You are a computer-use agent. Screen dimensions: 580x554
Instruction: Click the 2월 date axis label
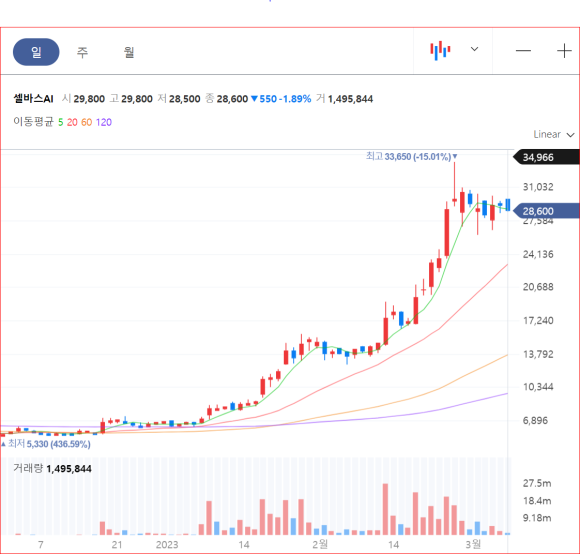pos(320,544)
